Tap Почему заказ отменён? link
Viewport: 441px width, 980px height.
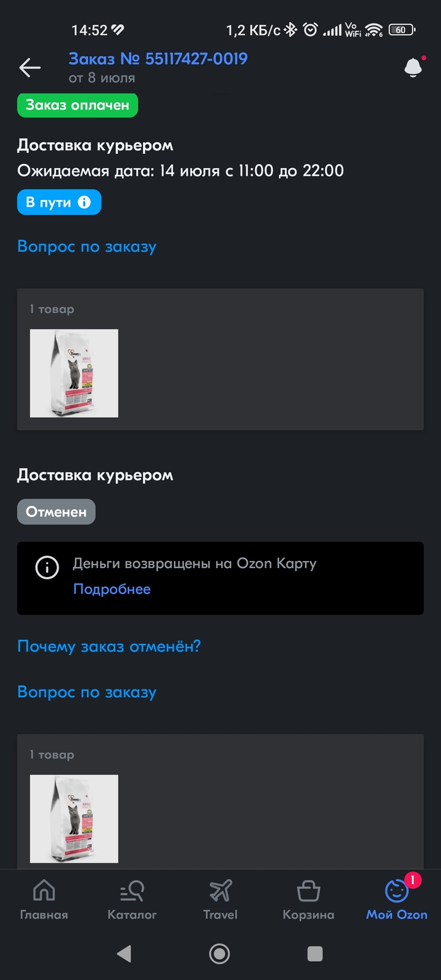tap(109, 646)
